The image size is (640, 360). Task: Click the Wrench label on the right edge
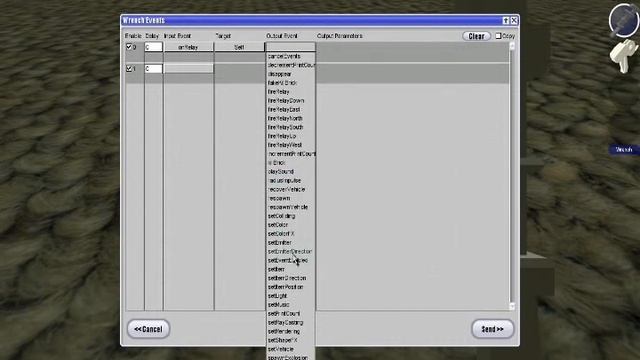point(624,150)
